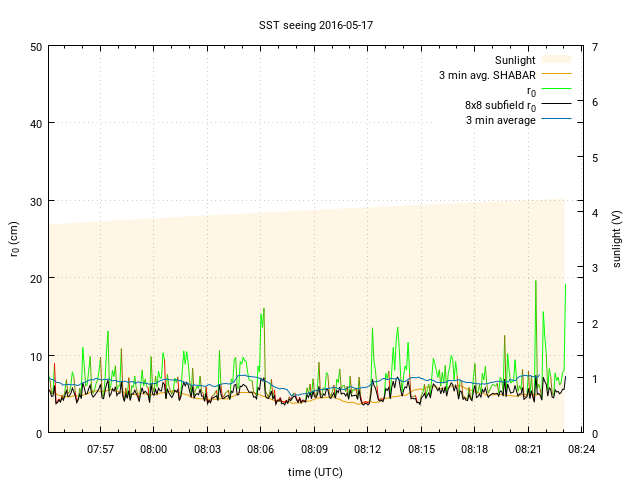Click the "sunlight (V)" right axis label
640x480 pixels.
click(x=617, y=240)
